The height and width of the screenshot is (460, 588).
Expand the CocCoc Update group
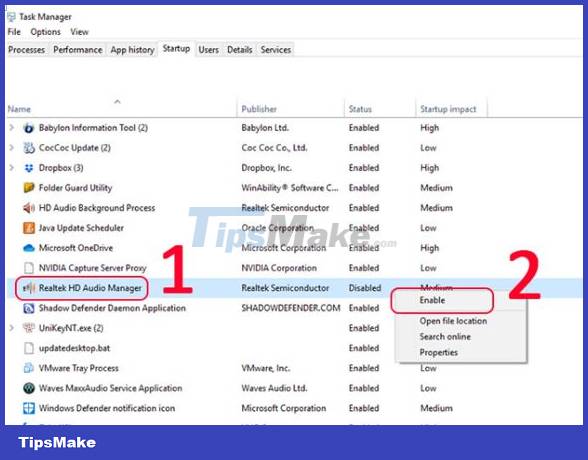click(x=12, y=148)
